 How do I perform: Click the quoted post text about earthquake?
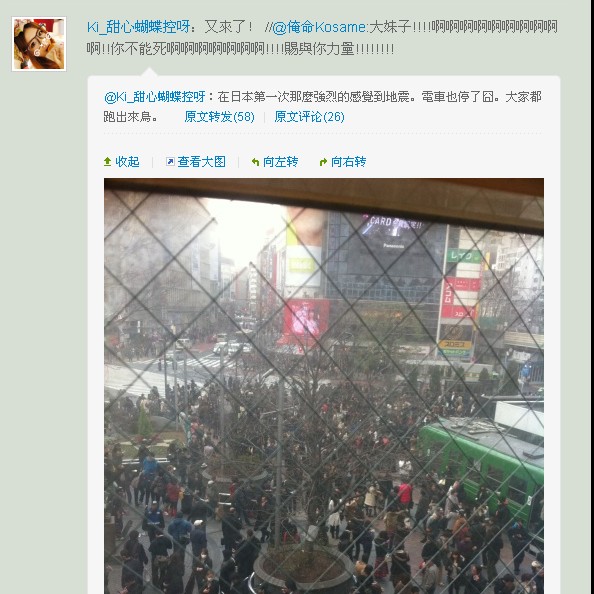[x=322, y=106]
